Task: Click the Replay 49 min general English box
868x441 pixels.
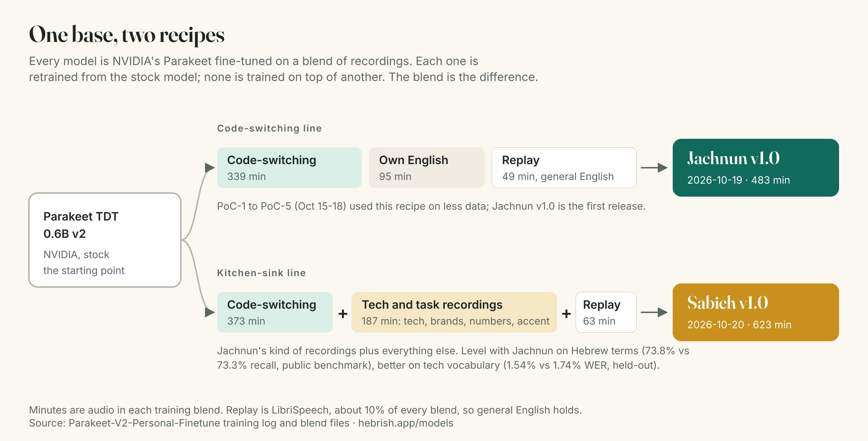Action: [x=564, y=168]
